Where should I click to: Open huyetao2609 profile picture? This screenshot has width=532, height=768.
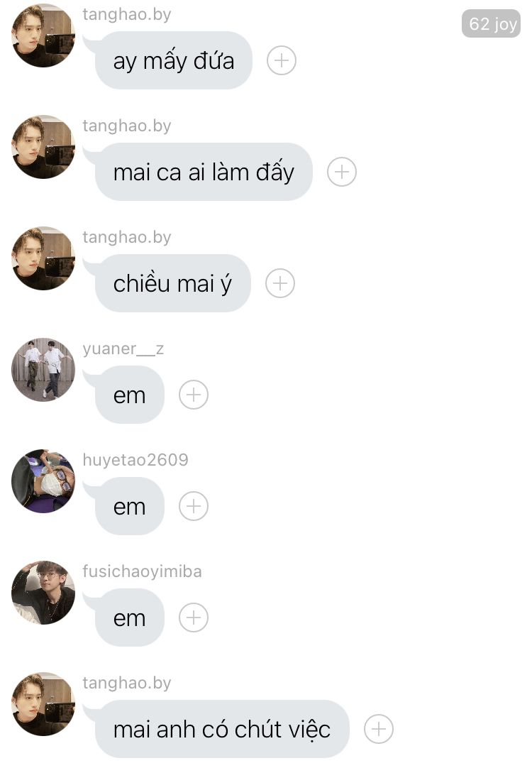[43, 481]
